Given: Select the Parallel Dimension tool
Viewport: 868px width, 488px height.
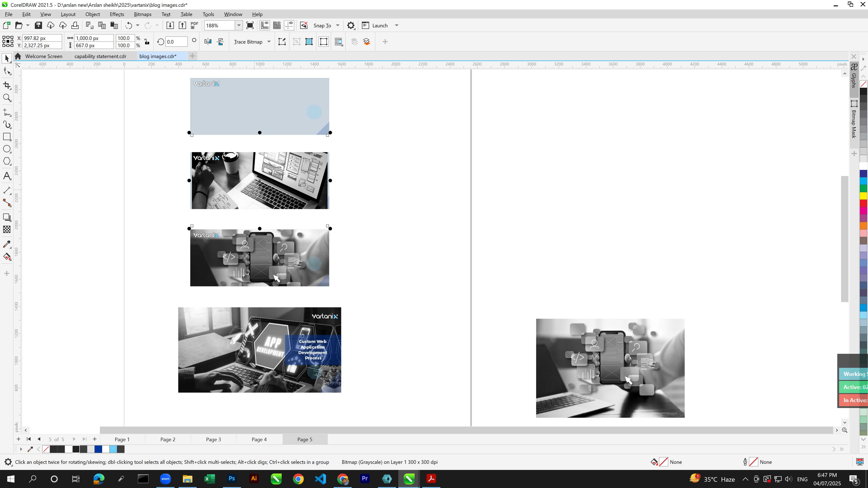Looking at the screenshot, I should [x=7, y=190].
